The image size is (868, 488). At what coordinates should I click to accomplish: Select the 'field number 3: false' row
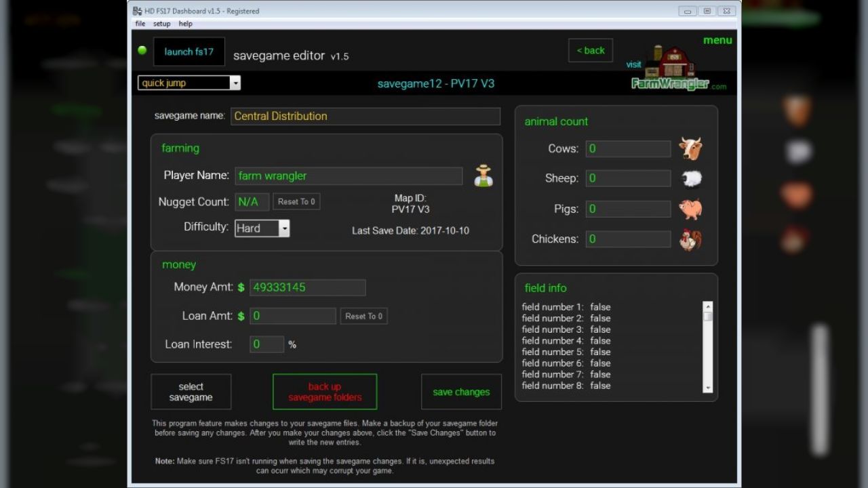[x=566, y=329]
